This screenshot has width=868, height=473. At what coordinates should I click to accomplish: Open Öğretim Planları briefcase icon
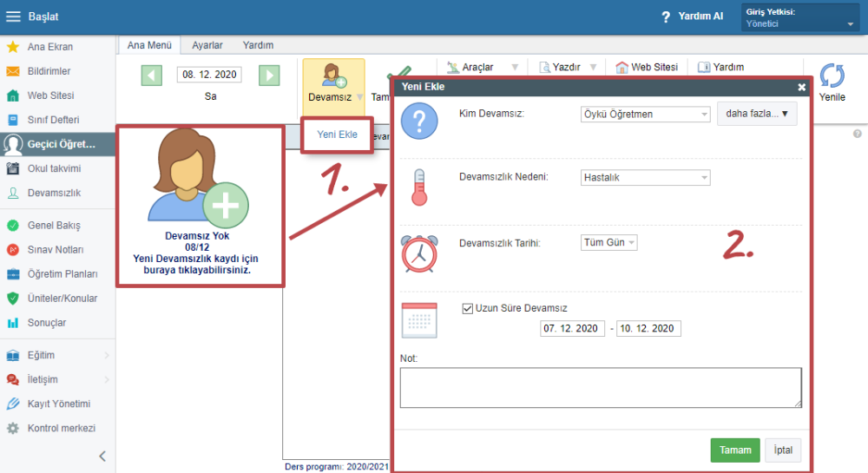coord(13,274)
